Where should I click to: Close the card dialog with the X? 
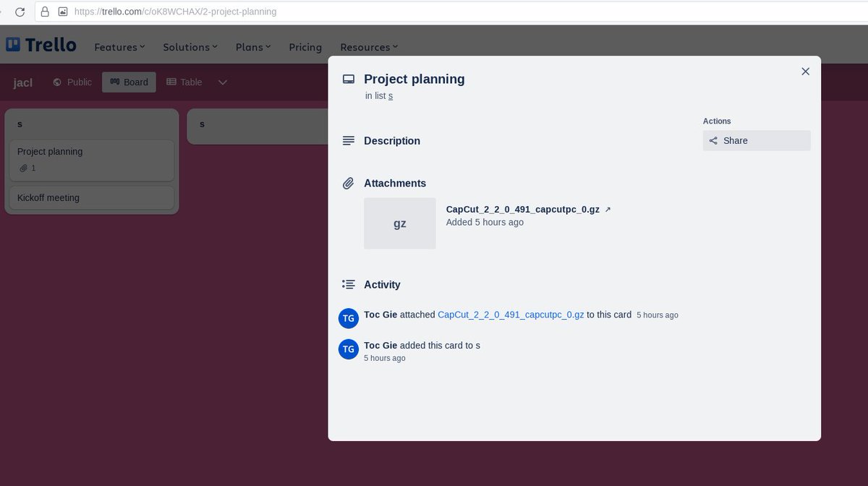point(805,72)
